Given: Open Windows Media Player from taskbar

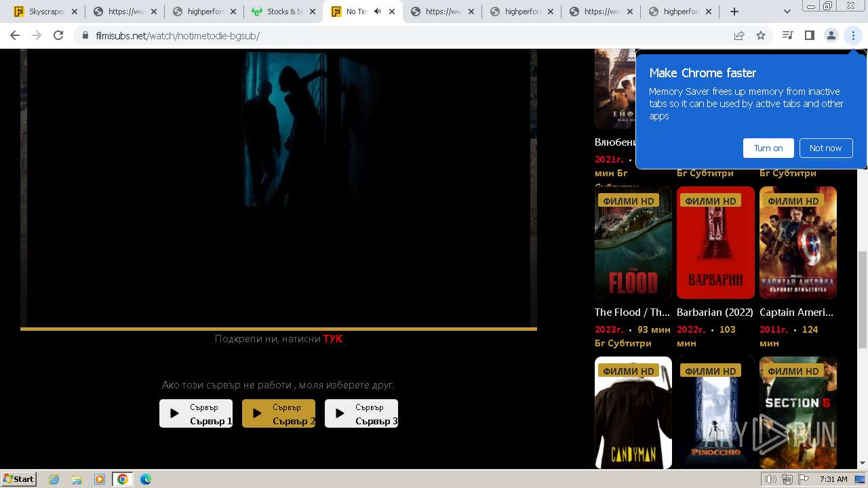Looking at the screenshot, I should coord(100,479).
